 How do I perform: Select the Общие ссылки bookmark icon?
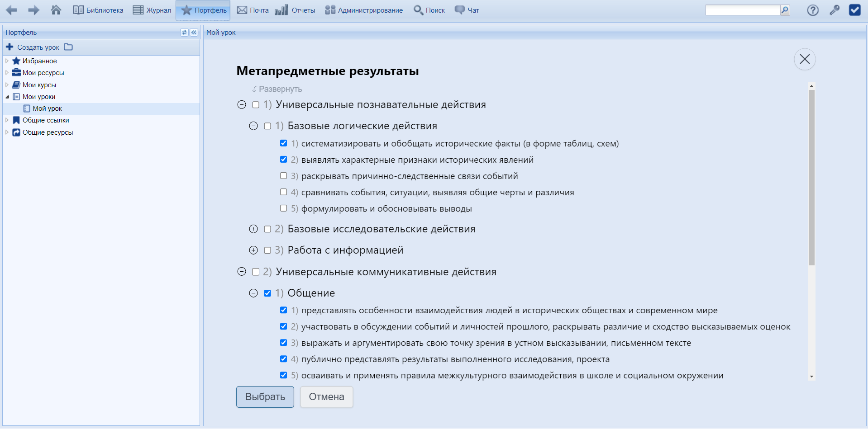coord(16,120)
